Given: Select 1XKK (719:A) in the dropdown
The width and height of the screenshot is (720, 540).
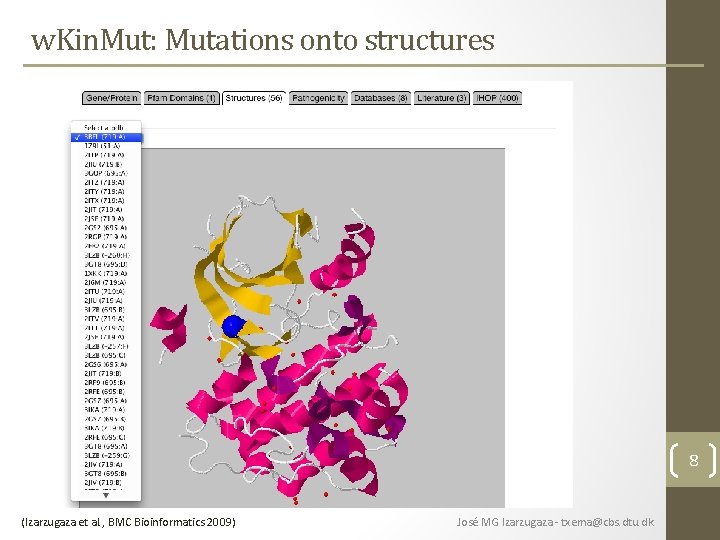Looking at the screenshot, I should pos(106,273).
